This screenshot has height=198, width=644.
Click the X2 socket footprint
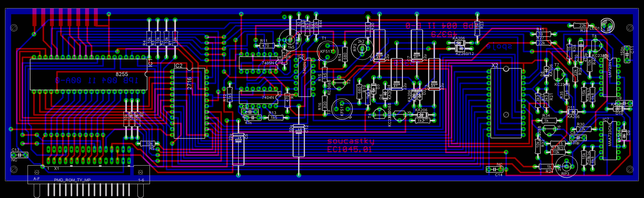click(x=506, y=103)
